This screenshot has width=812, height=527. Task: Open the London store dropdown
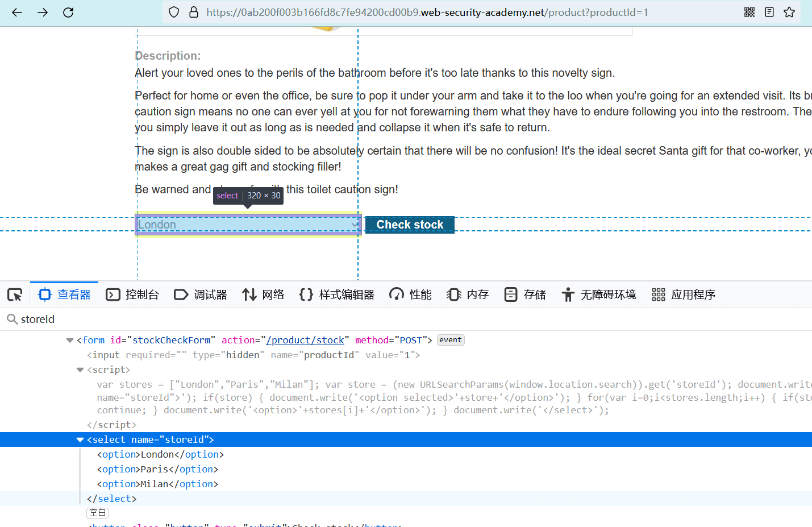[248, 225]
